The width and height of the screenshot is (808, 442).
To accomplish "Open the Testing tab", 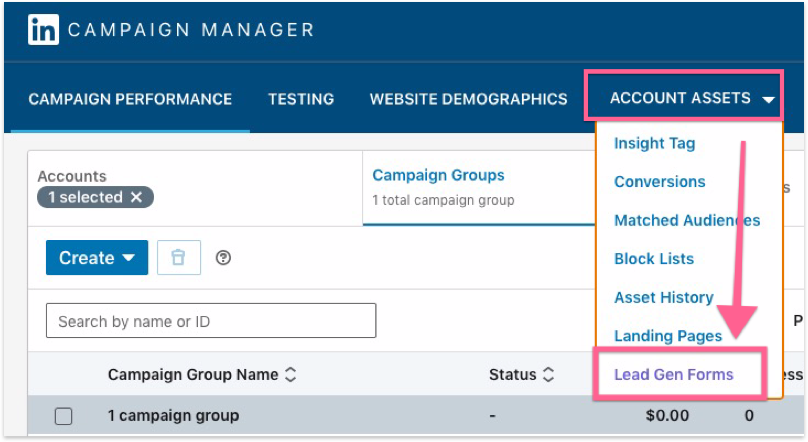I will (x=301, y=99).
